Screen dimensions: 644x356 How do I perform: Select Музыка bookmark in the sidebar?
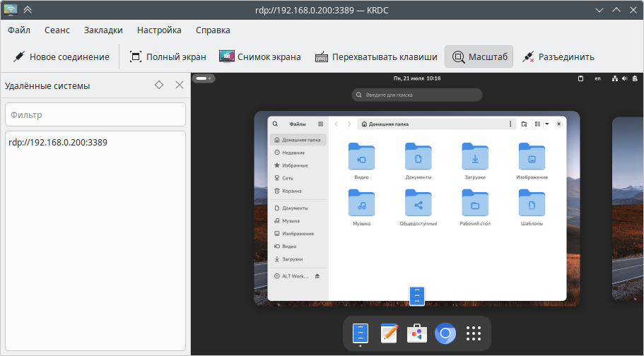pos(298,220)
